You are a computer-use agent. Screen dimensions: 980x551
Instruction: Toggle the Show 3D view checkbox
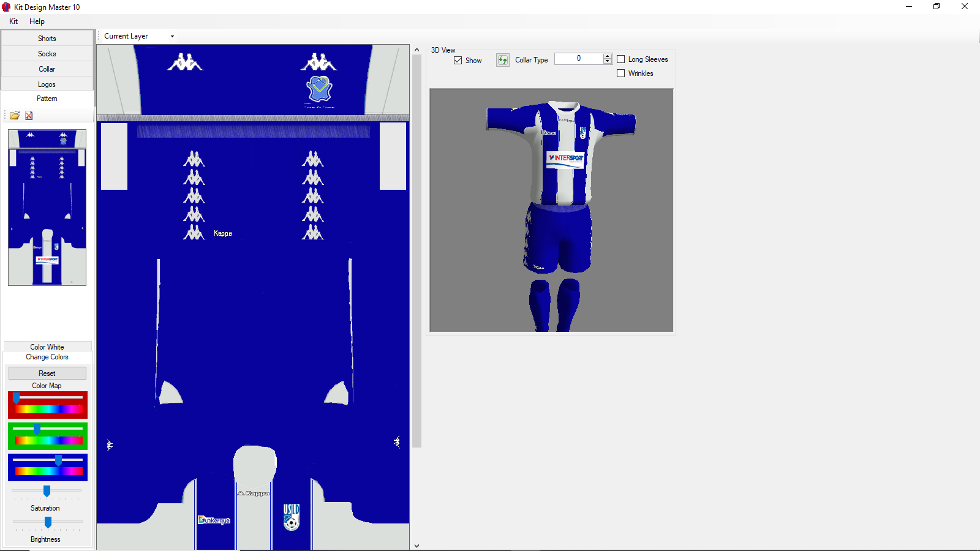[458, 60]
